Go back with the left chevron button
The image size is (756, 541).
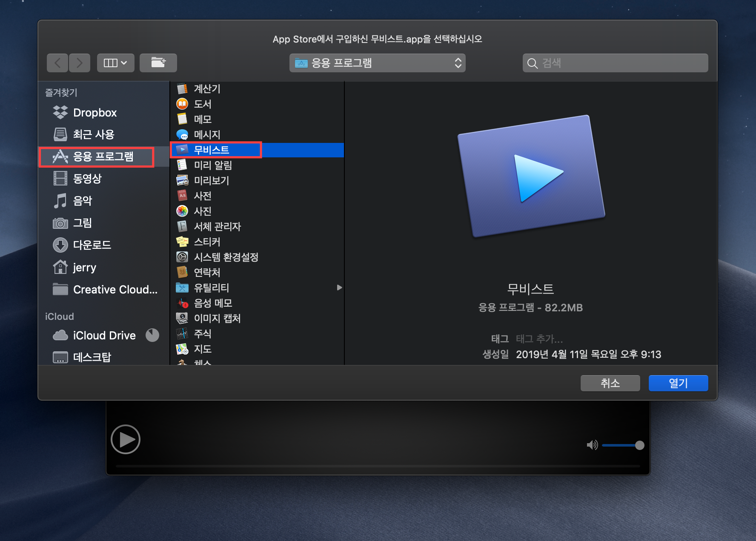pyautogui.click(x=57, y=63)
